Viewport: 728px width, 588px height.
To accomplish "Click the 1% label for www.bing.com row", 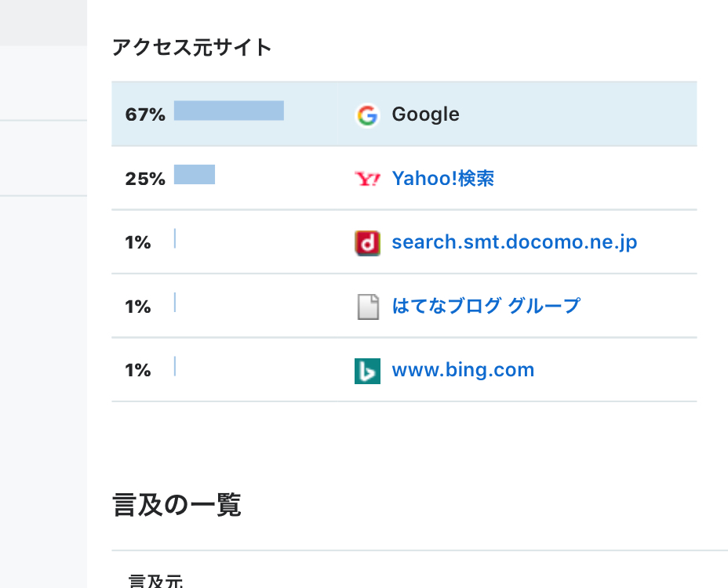I will (139, 368).
